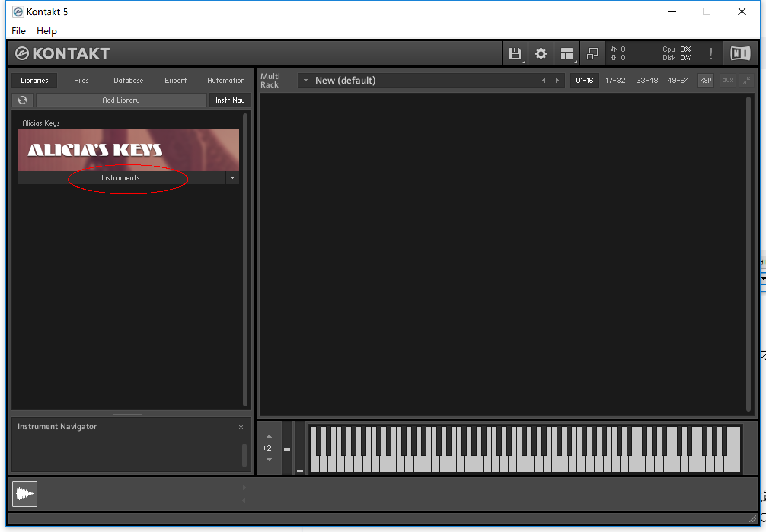The height and width of the screenshot is (532, 766).
Task: Open the Multi Rack preset dropdown
Action: click(x=305, y=80)
